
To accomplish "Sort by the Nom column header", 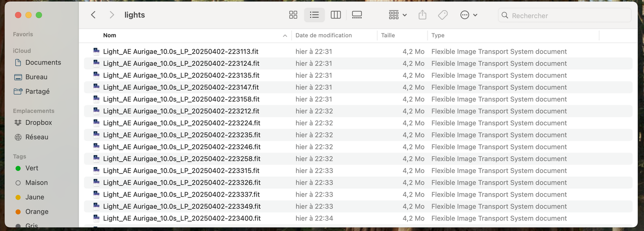I will click(x=110, y=36).
